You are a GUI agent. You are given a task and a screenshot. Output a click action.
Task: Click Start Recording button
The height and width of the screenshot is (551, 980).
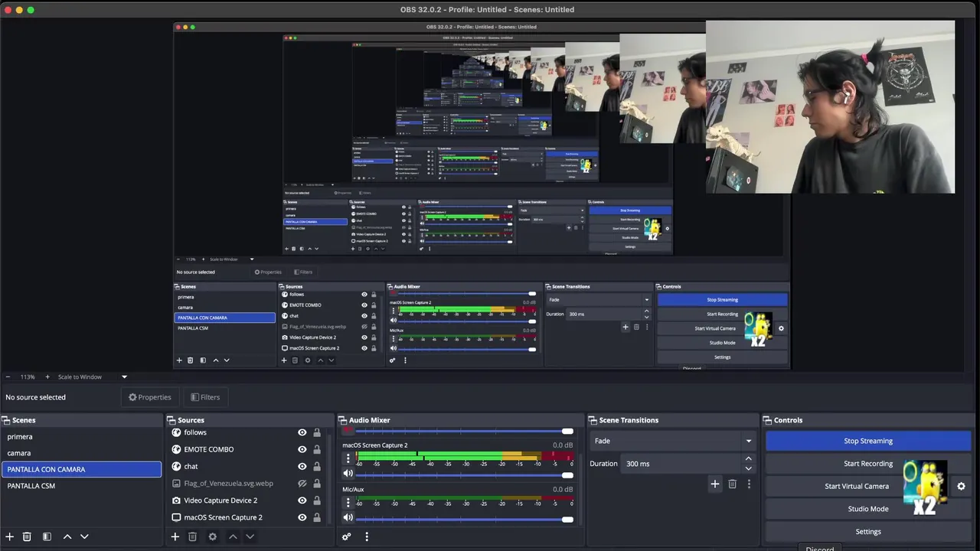pos(868,464)
